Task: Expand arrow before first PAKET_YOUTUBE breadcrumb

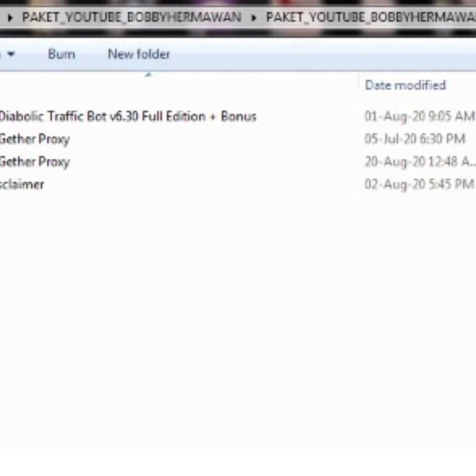Action: point(10,18)
